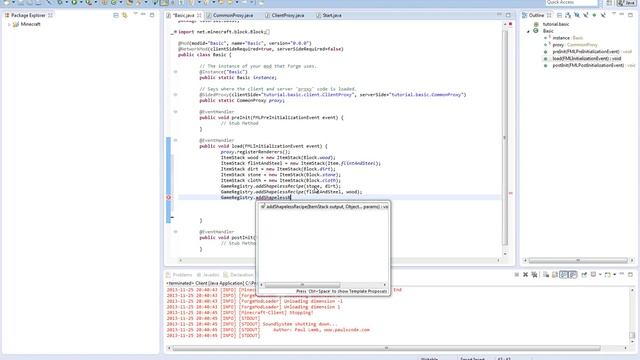
Task: Collapse the preInit method fold marker
Action: point(176,112)
